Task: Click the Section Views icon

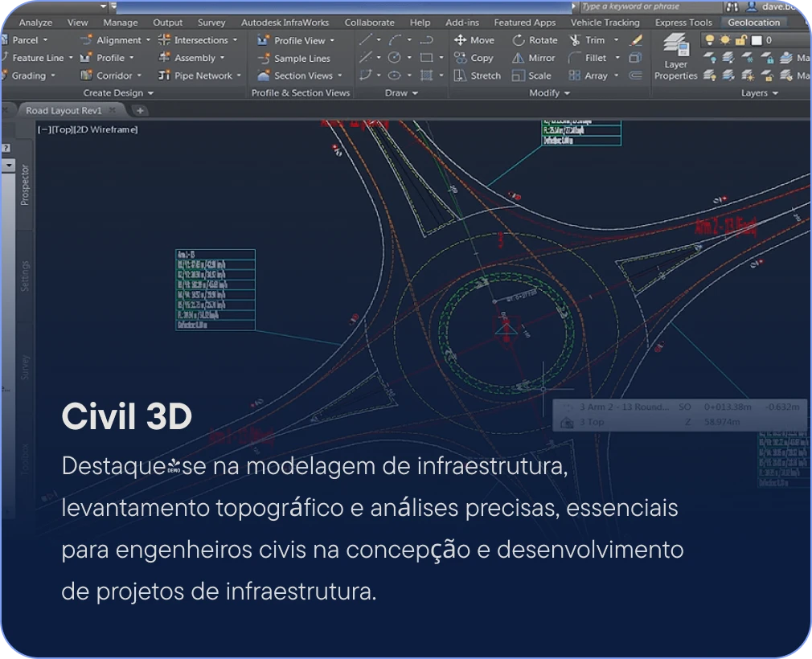Action: point(264,76)
